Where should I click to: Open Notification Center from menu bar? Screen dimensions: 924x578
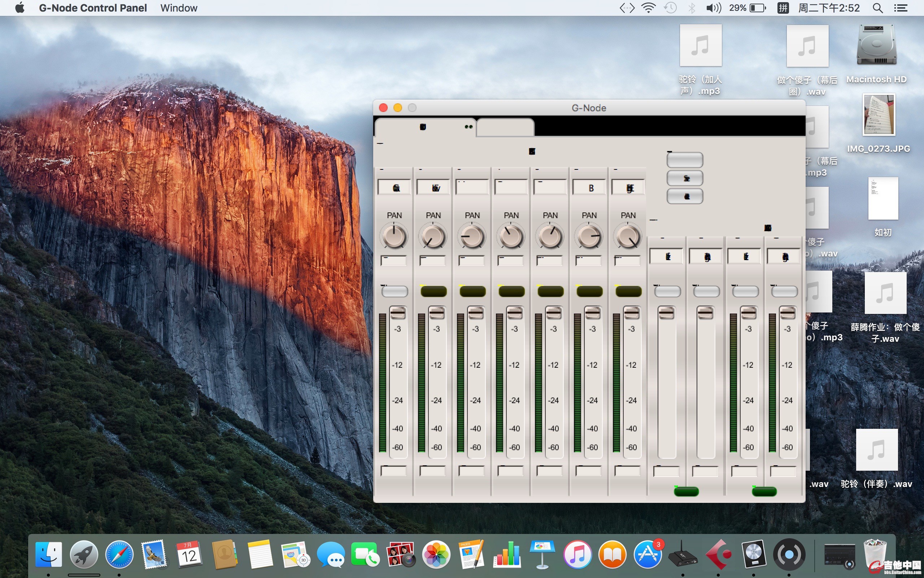901,8
